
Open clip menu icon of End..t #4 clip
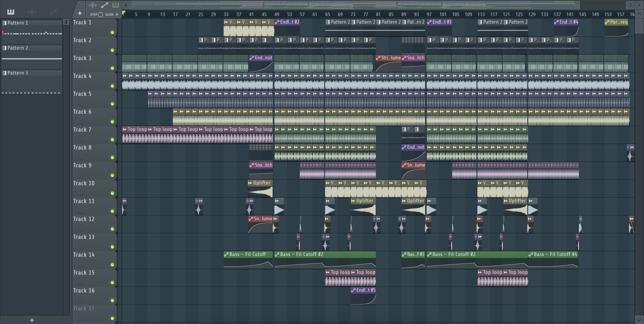pos(556,22)
